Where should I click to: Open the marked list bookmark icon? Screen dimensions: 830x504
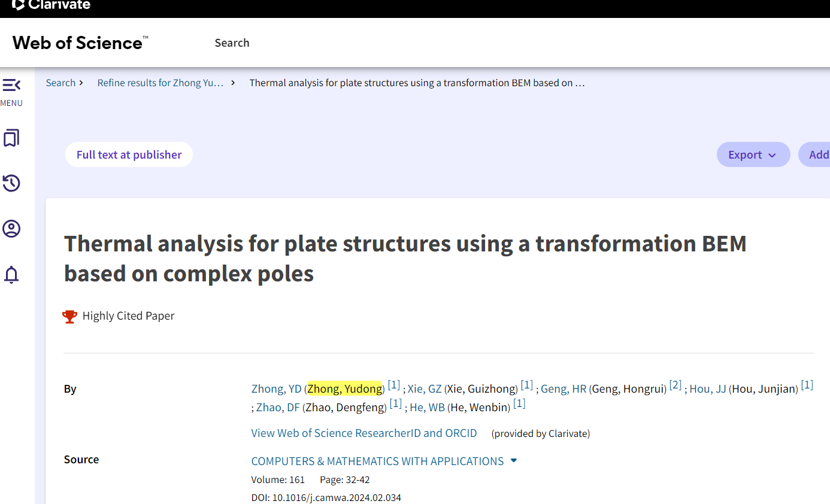tap(11, 138)
